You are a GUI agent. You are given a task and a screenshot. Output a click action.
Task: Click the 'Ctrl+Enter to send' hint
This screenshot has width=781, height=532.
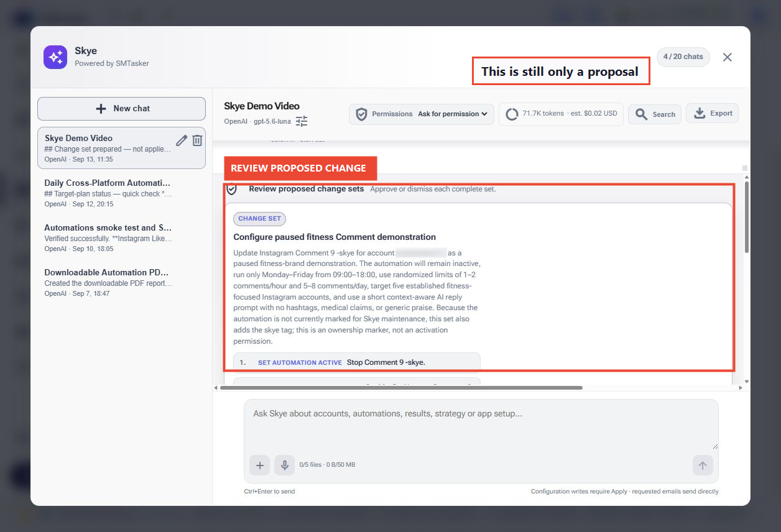point(269,492)
